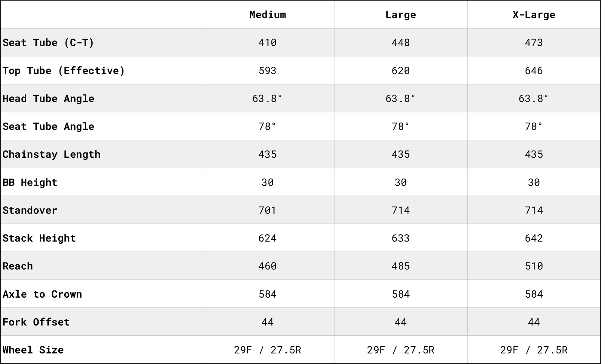Screen dimensions: 601x364
Task: Select the Chainstay Length row label
Action: (51, 154)
